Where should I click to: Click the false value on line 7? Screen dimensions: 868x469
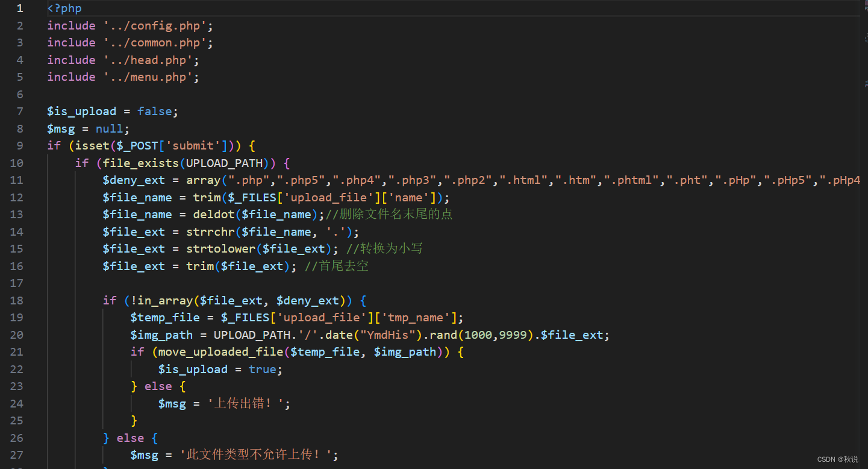(x=155, y=112)
